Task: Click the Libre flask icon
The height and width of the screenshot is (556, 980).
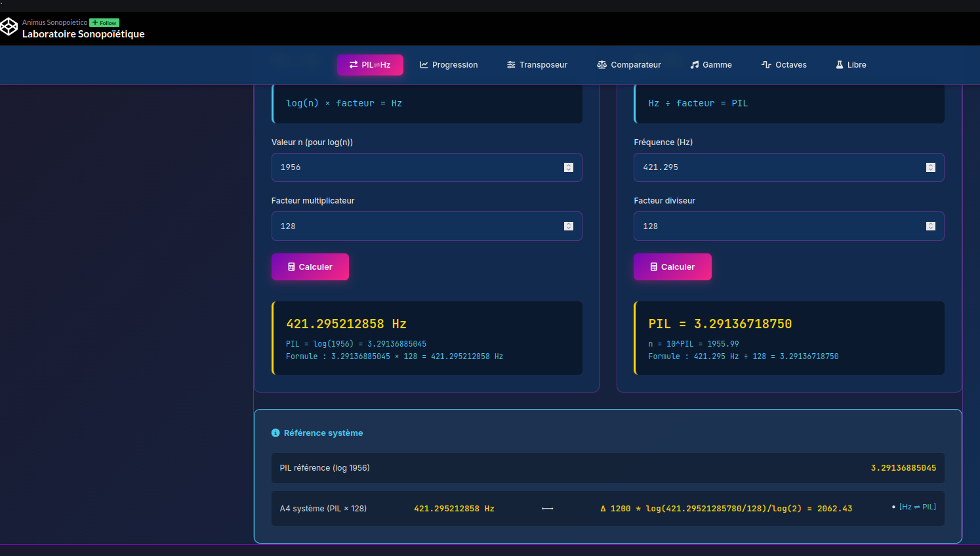Action: click(x=839, y=65)
